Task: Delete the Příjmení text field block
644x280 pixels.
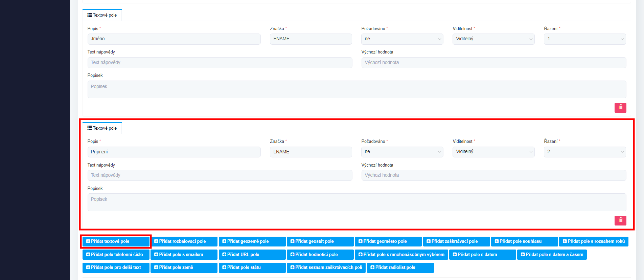Action: point(620,220)
